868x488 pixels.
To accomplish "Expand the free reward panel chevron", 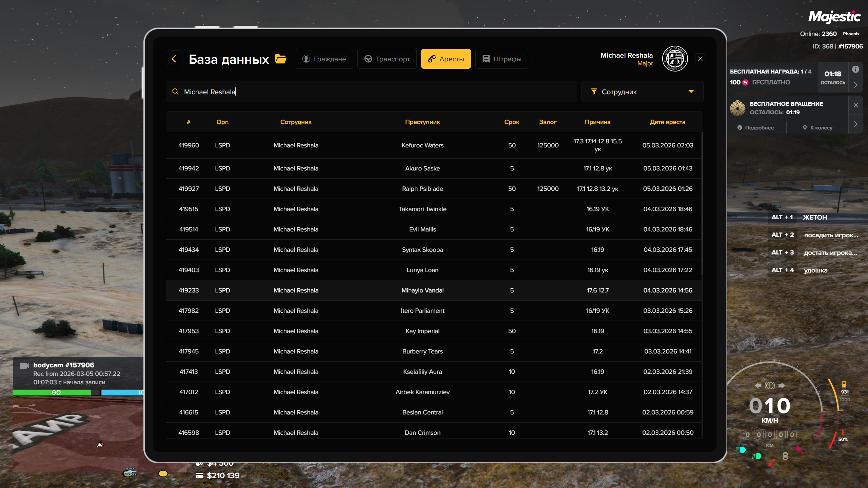I will (855, 85).
